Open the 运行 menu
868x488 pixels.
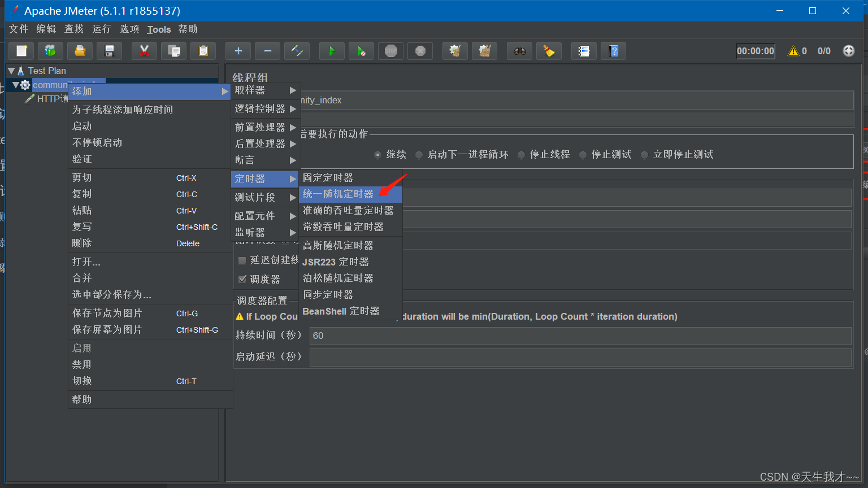(102, 29)
